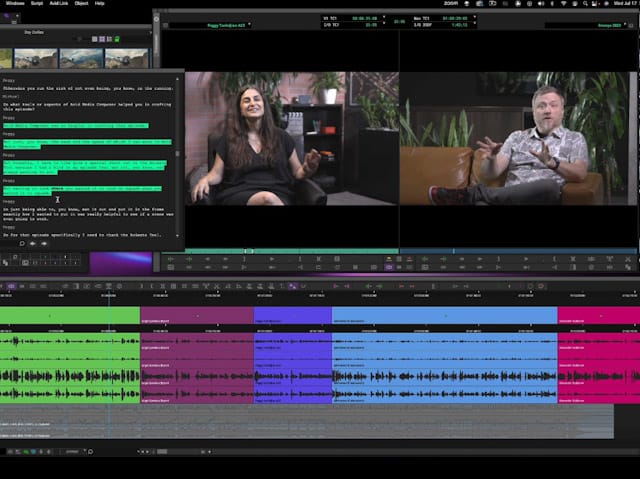Open the Zoom menu bar item
The image size is (640, 479).
coord(451,3)
